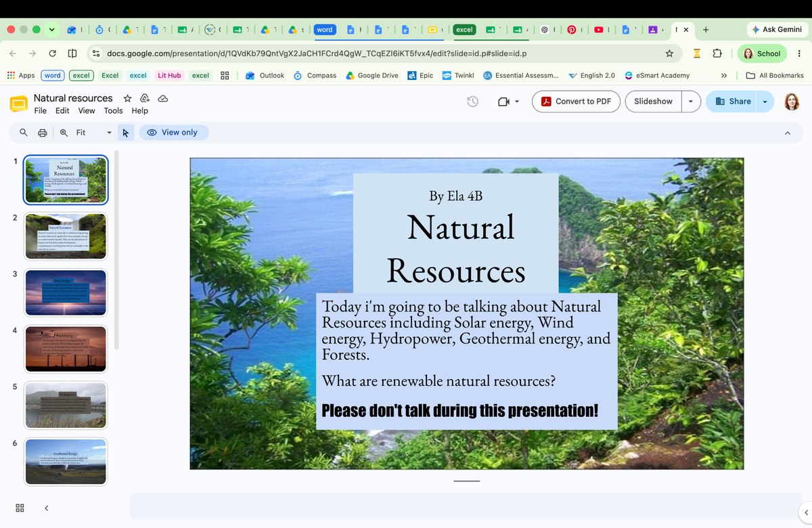Switch to grid view icon
The image size is (812, 528).
[20, 508]
